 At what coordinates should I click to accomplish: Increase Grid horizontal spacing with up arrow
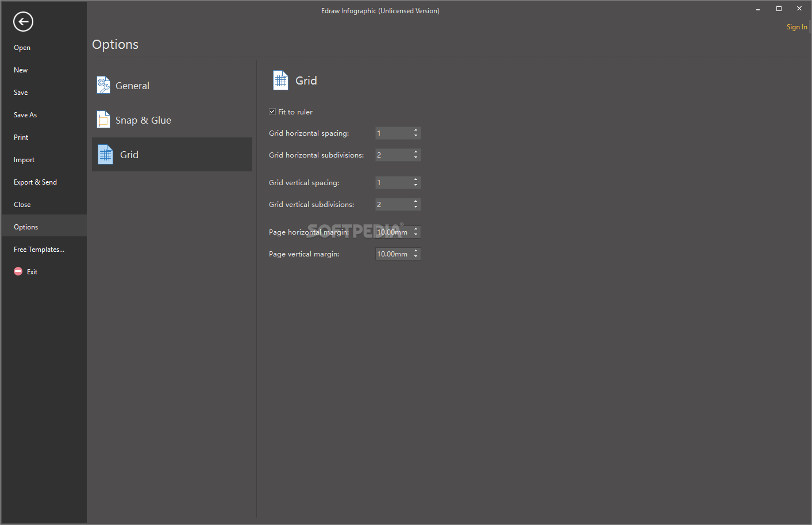415,131
